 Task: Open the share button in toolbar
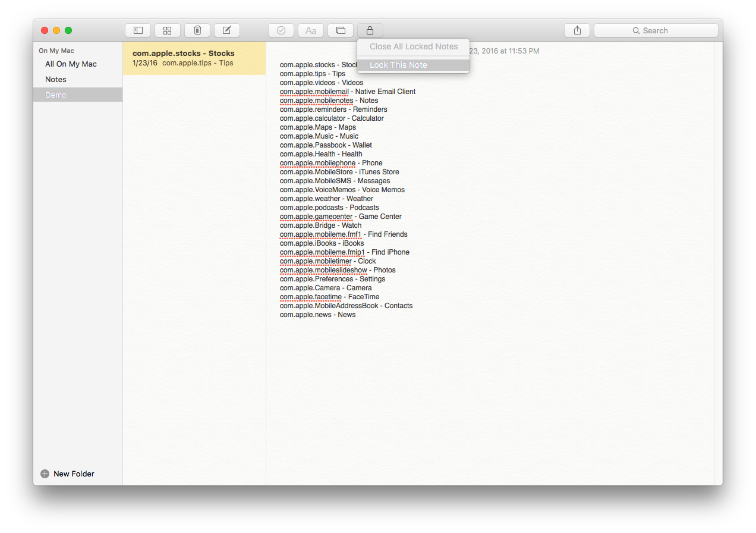pos(577,30)
